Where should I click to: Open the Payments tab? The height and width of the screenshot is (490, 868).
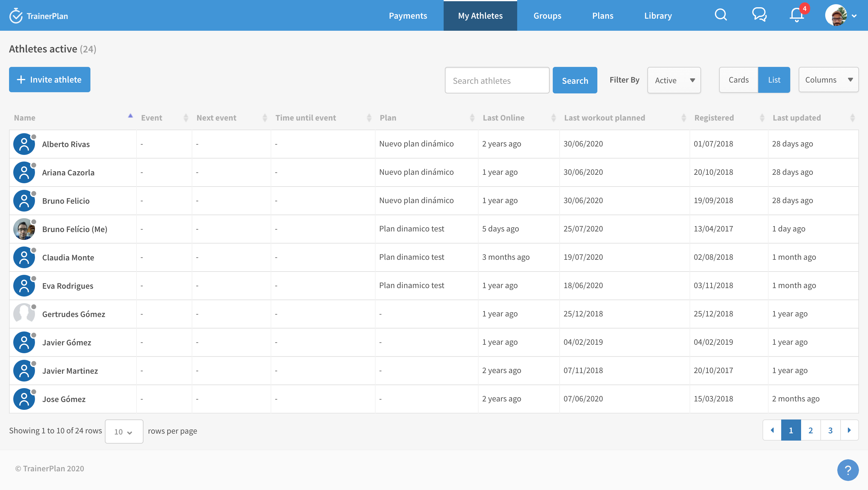[408, 16]
